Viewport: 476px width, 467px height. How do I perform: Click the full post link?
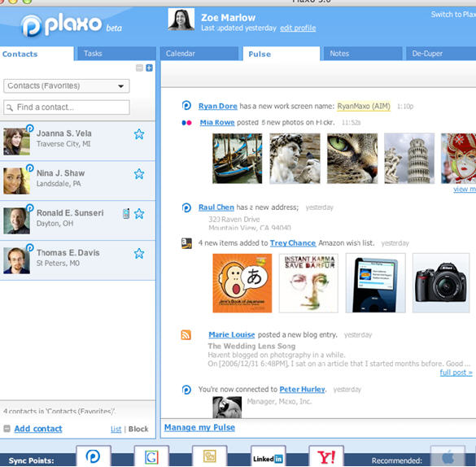point(456,373)
